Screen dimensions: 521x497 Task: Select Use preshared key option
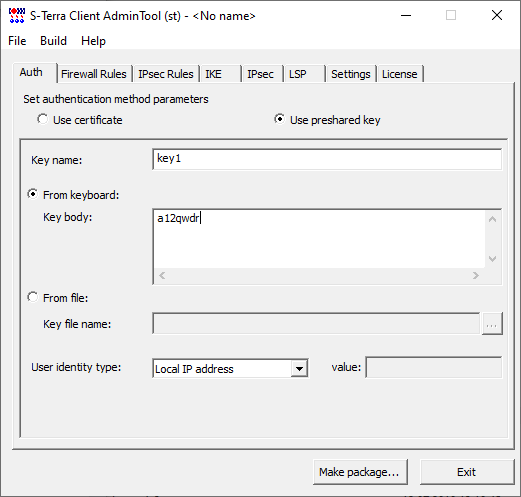(x=279, y=119)
